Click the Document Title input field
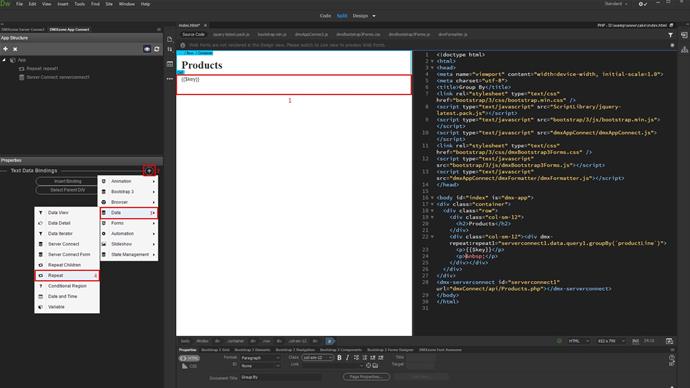The image size is (690, 388). (x=281, y=377)
